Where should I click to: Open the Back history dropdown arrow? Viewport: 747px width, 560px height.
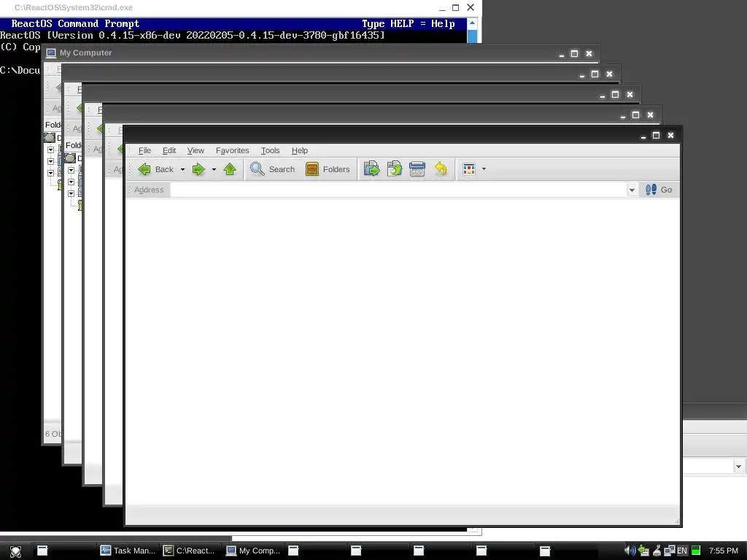(x=182, y=169)
